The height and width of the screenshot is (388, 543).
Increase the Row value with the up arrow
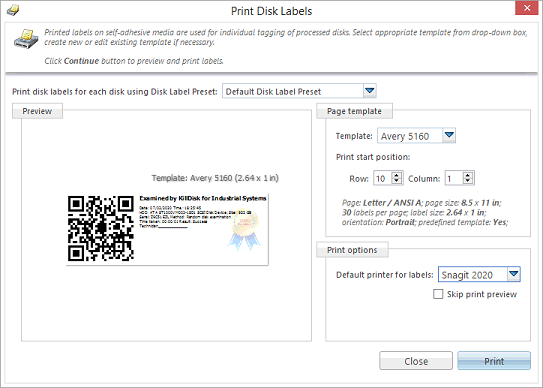tap(397, 175)
